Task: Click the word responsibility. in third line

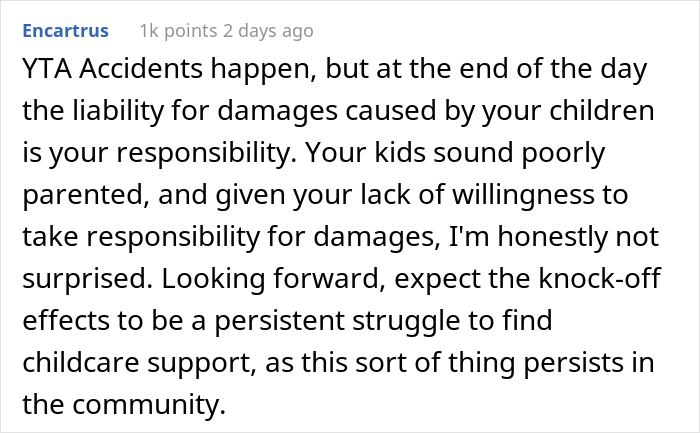Action: pyautogui.click(x=206, y=153)
